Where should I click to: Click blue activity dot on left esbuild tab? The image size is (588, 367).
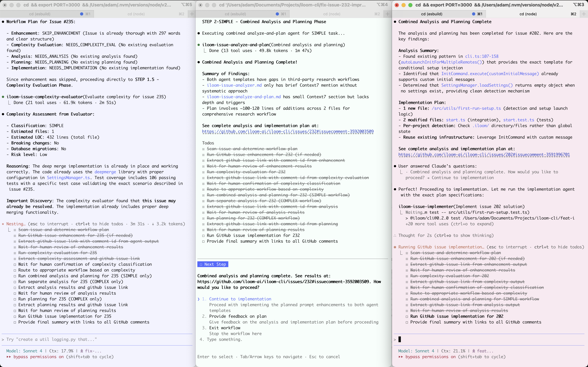(x=82, y=14)
